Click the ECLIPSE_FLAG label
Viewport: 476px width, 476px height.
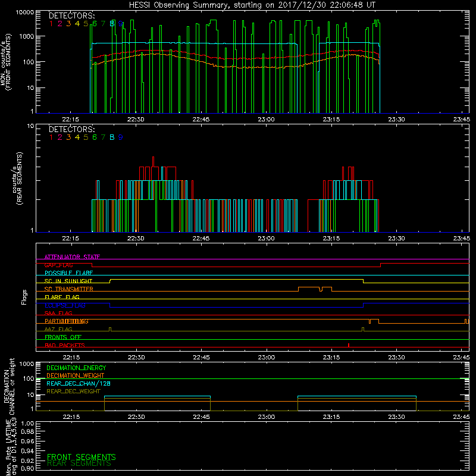click(x=65, y=305)
